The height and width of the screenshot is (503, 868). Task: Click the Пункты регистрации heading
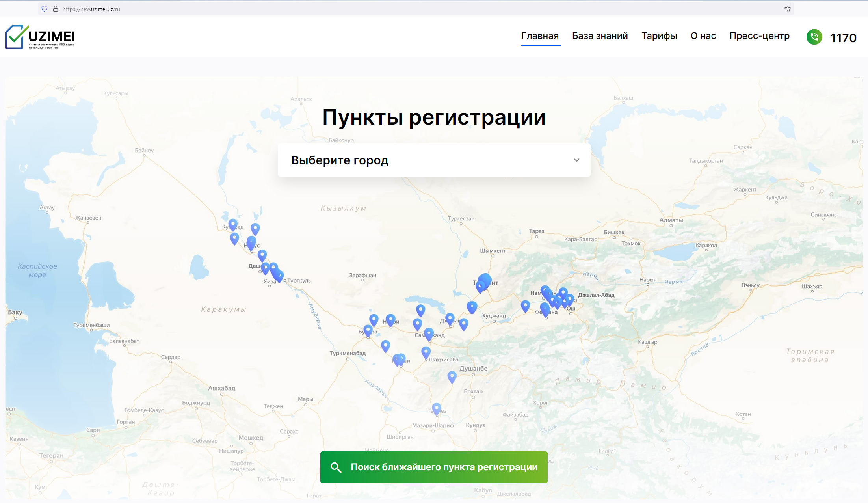click(x=434, y=117)
